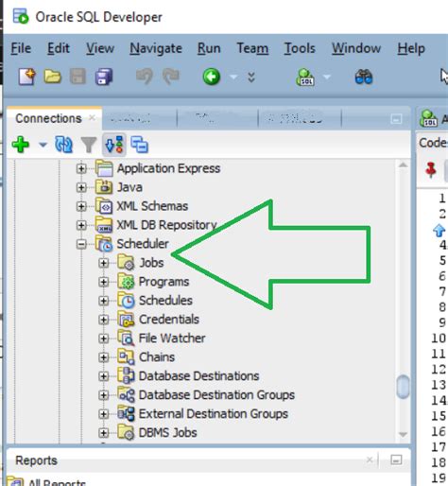Click the red pin icon in editor

431,169
